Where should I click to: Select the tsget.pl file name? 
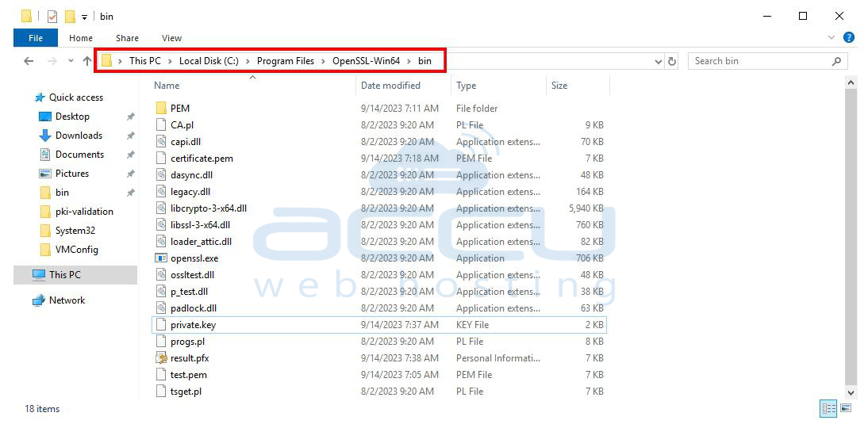click(186, 391)
